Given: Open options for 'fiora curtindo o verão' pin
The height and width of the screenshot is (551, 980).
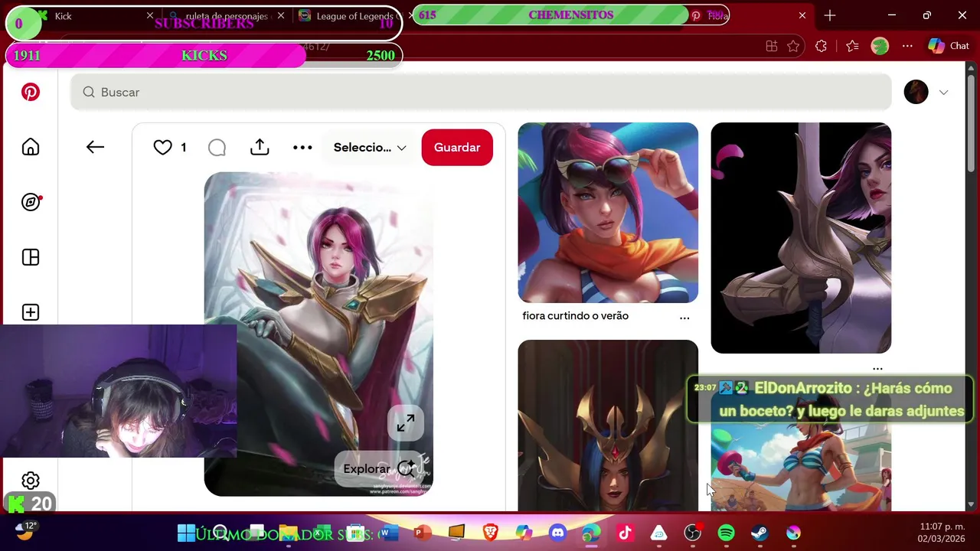Looking at the screenshot, I should pos(684,317).
